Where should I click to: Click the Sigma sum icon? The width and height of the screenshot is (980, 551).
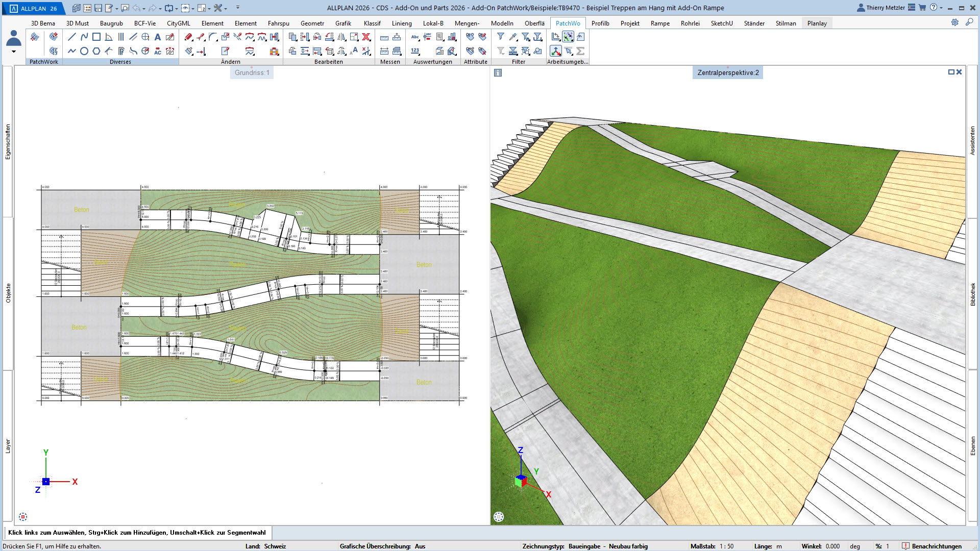coord(580,51)
